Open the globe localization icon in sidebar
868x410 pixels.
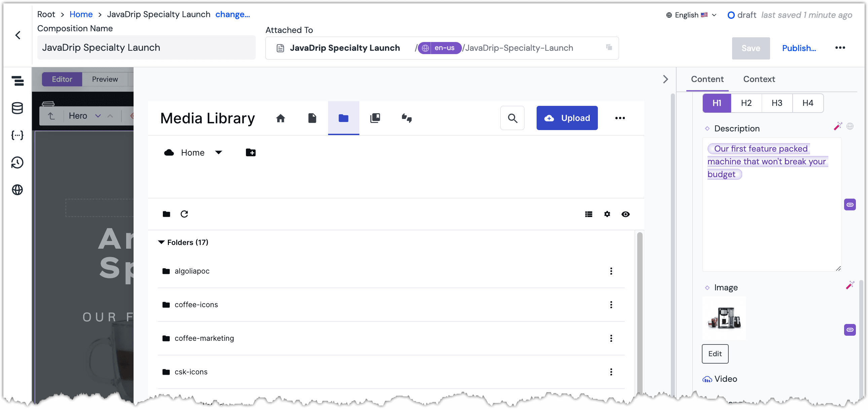pyautogui.click(x=17, y=190)
